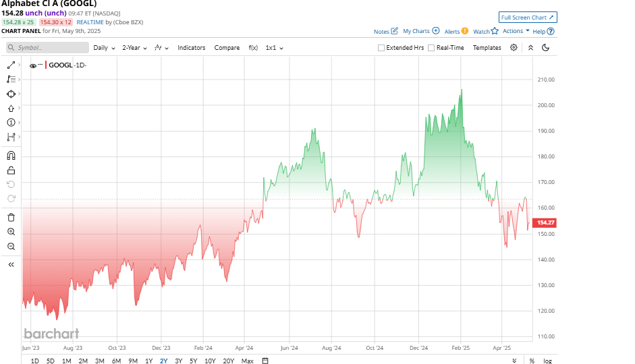The height and width of the screenshot is (364, 635).
Task: Undo the last chart action
Action: (x=11, y=185)
